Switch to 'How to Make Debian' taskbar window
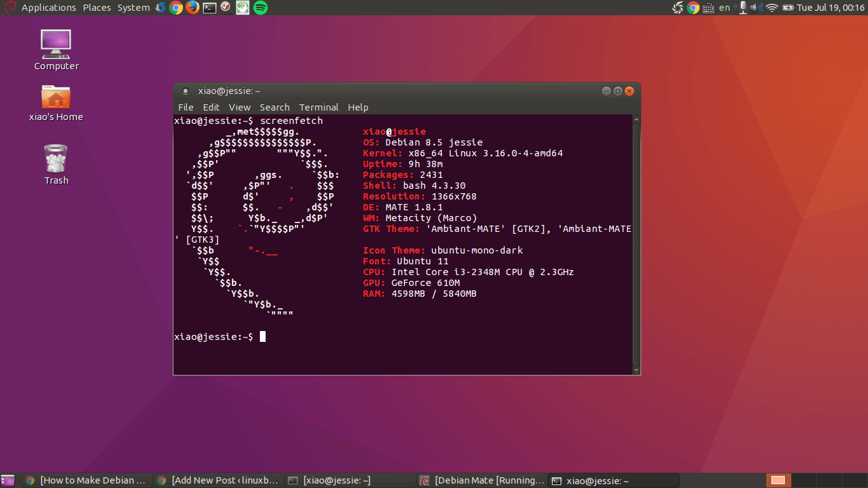The width and height of the screenshot is (868, 488). coord(88,480)
